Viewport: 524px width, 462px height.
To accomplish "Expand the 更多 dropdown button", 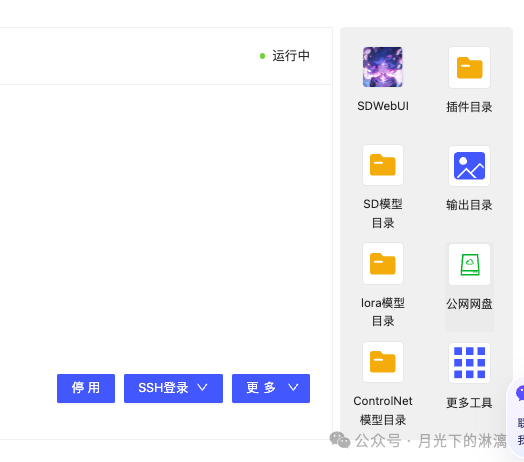I will pos(271,388).
